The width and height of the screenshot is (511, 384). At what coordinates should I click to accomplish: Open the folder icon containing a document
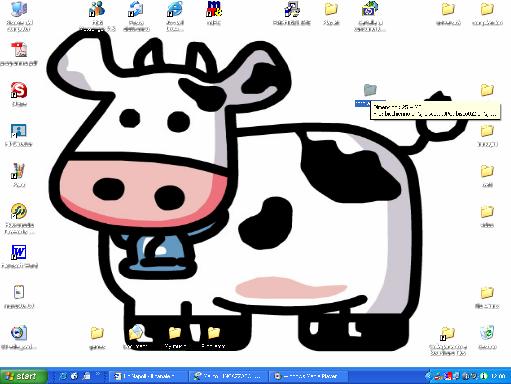click(x=136, y=333)
